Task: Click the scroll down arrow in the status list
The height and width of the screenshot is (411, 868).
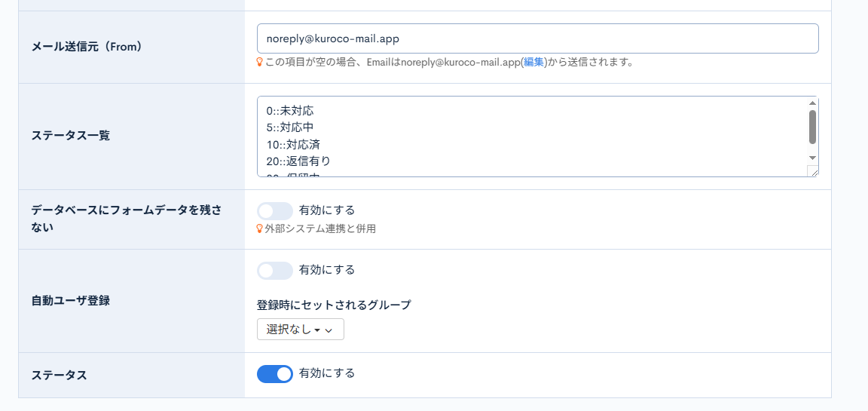Action: 813,158
